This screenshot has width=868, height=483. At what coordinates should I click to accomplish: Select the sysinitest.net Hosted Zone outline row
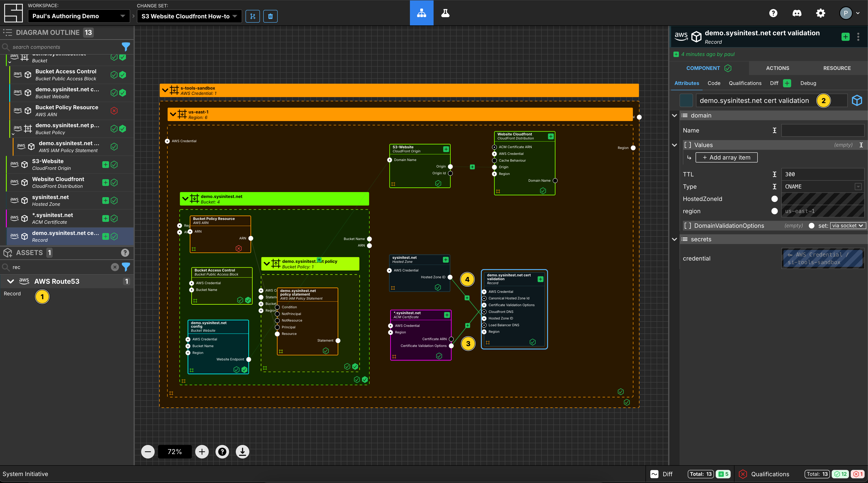67,201
